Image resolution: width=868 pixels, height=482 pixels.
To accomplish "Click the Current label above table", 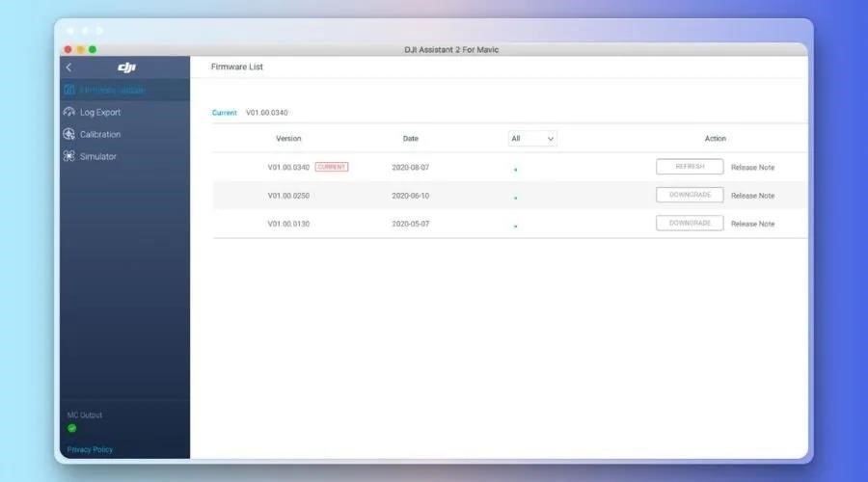I will [x=224, y=113].
